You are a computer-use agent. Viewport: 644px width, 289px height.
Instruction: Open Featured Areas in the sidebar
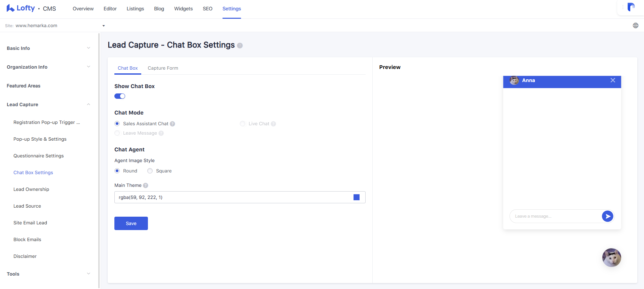click(x=23, y=86)
